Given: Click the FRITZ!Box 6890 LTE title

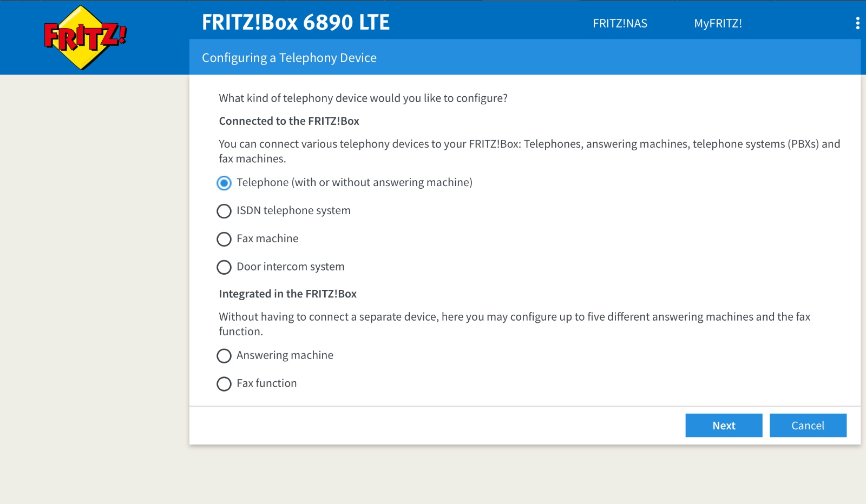Looking at the screenshot, I should pyautogui.click(x=296, y=22).
